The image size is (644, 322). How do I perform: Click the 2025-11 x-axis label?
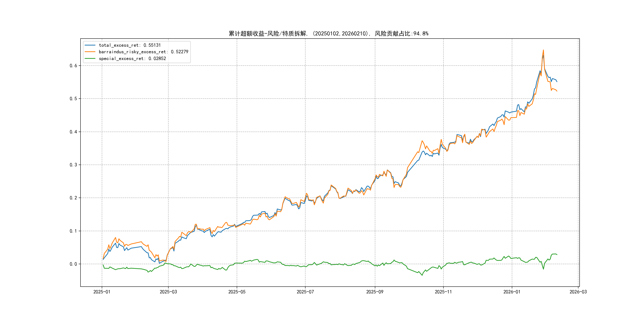[443, 292]
